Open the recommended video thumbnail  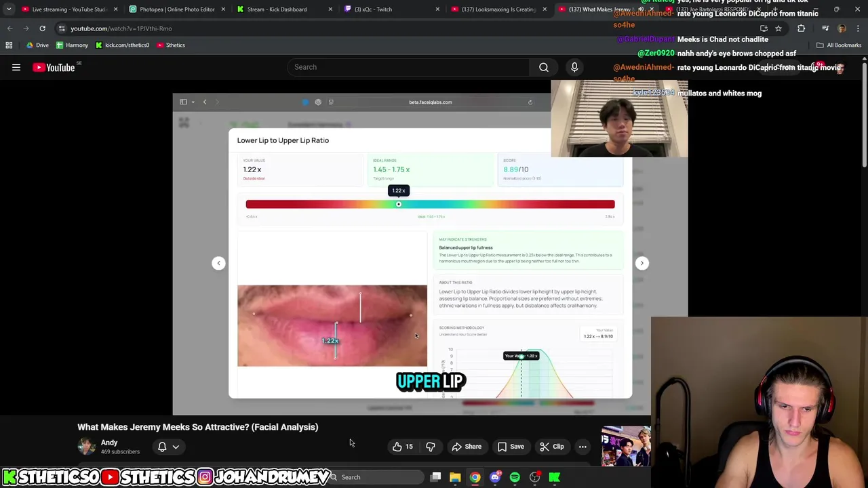tap(626, 446)
